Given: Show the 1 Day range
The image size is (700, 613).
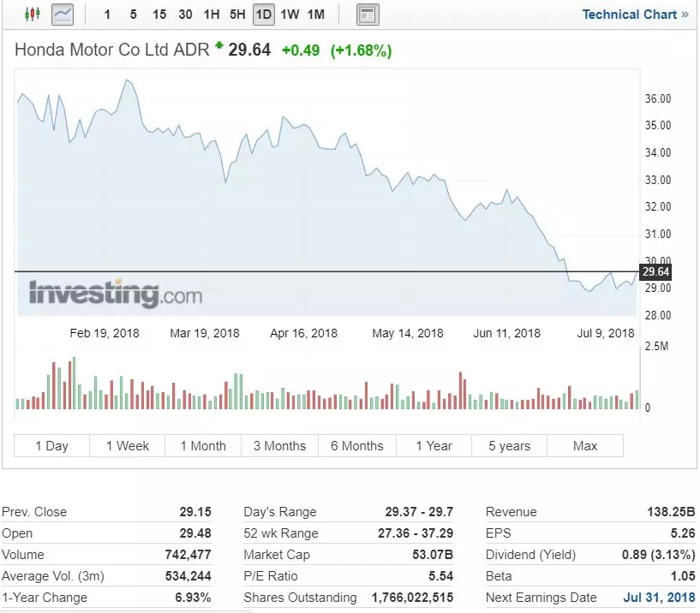Looking at the screenshot, I should 51,446.
